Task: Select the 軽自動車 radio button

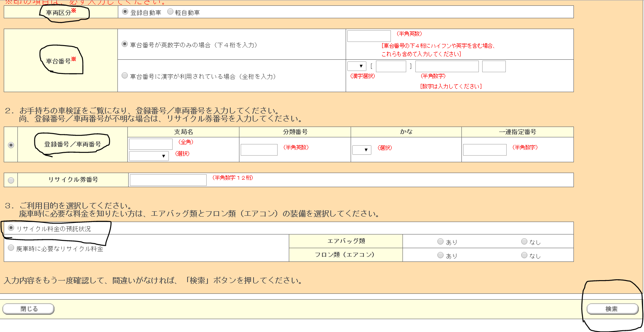Action: (x=170, y=12)
